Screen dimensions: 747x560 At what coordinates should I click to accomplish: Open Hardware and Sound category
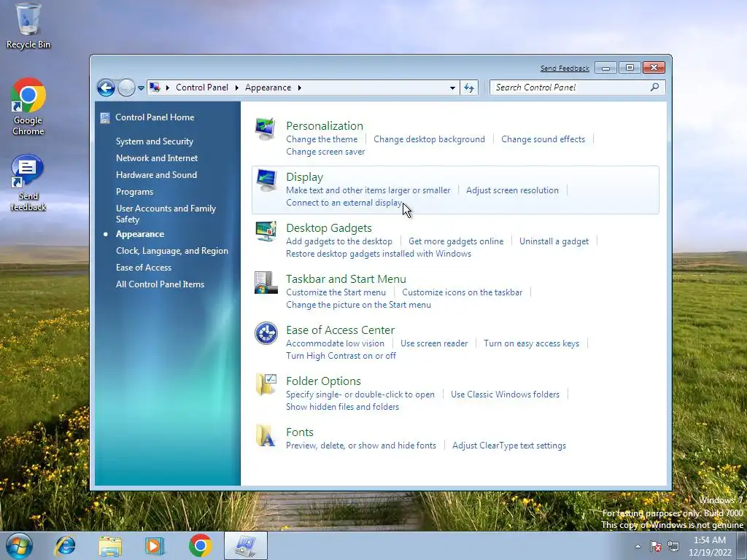click(x=156, y=175)
